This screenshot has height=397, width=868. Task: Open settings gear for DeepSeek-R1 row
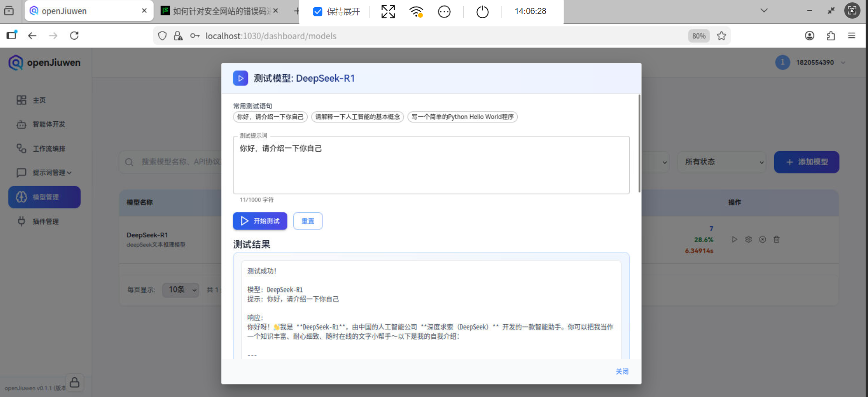[x=748, y=239]
